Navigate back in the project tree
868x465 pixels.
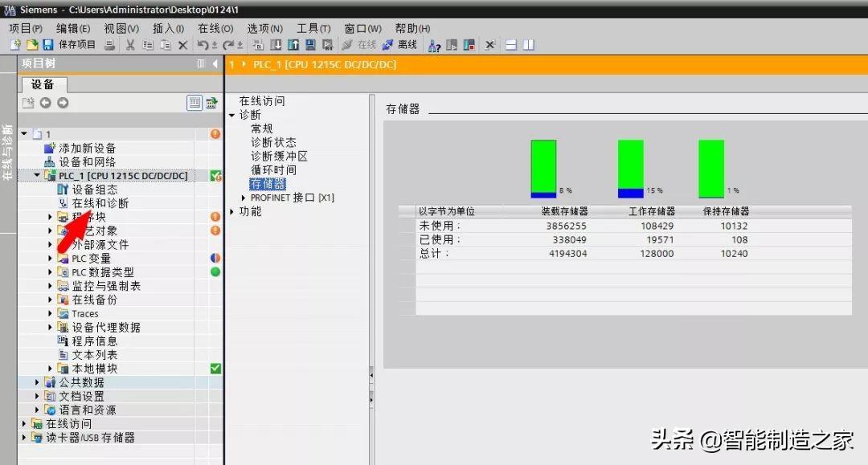(x=45, y=103)
